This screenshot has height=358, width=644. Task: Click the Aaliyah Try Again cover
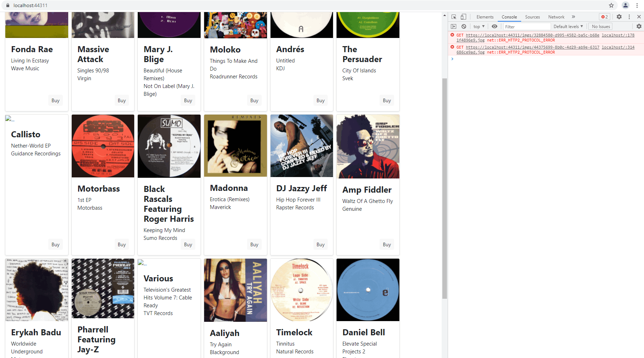(x=235, y=290)
